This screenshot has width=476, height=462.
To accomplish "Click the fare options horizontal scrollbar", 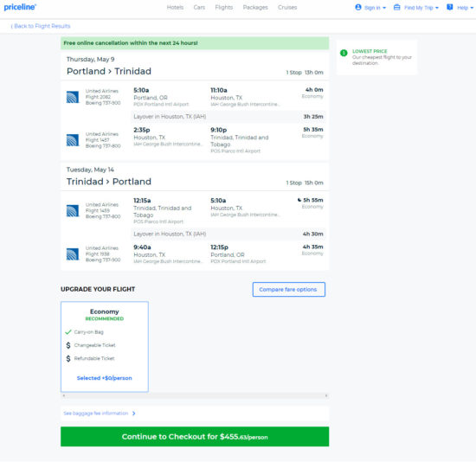I will 195,395.
